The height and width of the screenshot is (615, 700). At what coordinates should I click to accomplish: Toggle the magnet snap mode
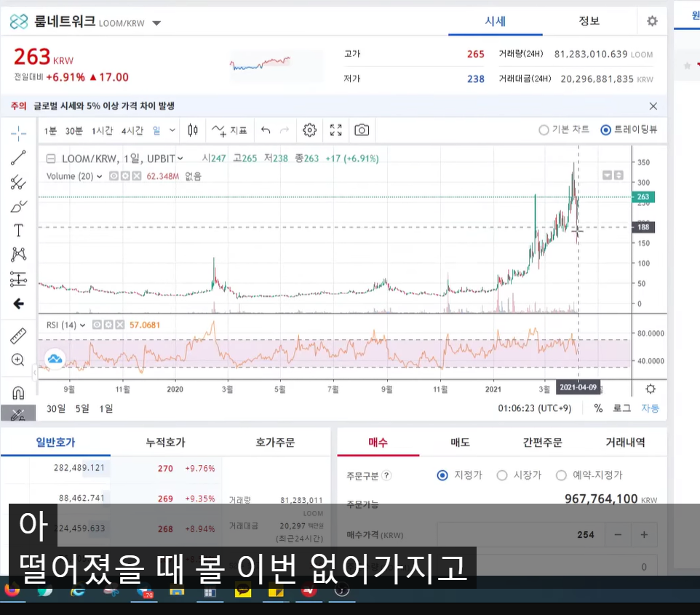pos(18,393)
